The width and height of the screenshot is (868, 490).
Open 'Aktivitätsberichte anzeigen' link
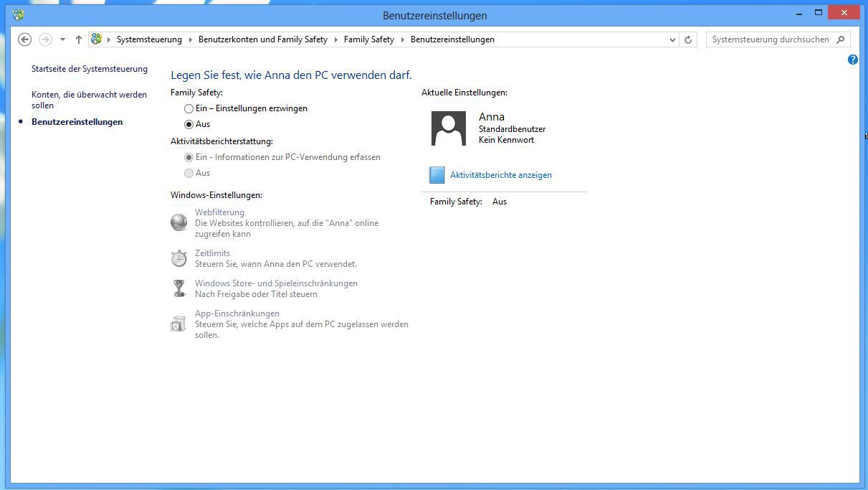(500, 175)
